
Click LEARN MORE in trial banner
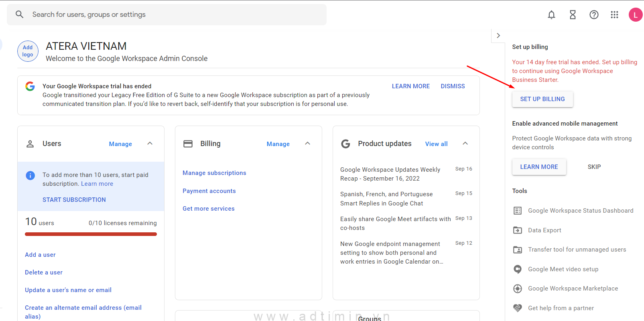click(x=410, y=86)
